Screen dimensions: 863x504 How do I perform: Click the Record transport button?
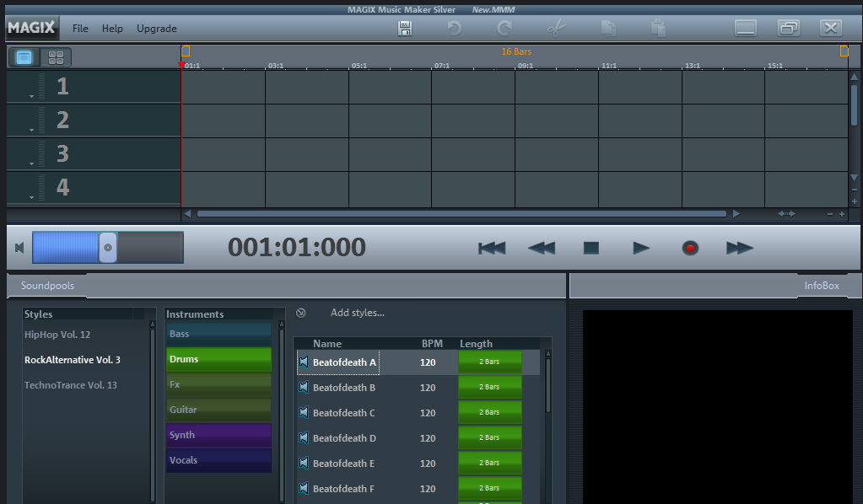(690, 248)
